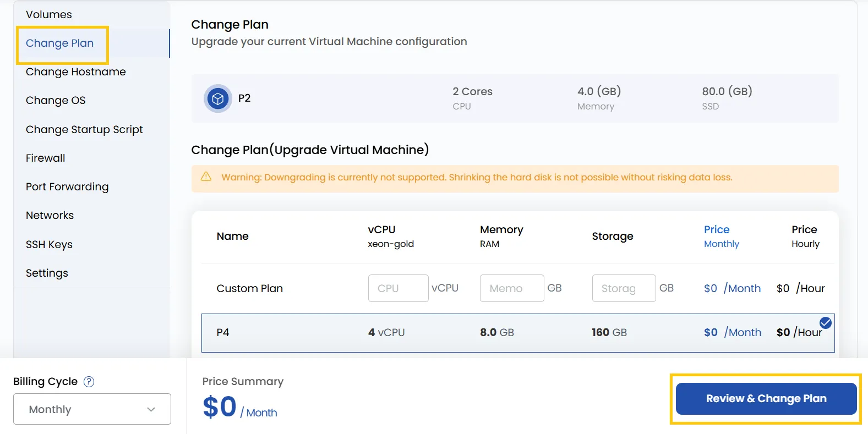
Task: Open the Monthly billing cycle dropdown
Action: (x=92, y=409)
